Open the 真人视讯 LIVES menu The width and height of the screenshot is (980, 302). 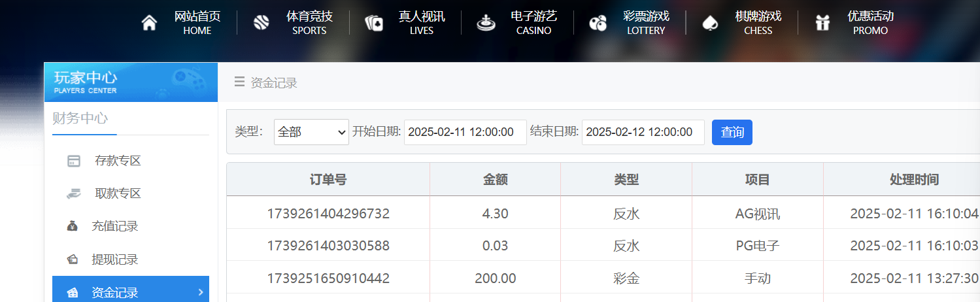(422, 23)
